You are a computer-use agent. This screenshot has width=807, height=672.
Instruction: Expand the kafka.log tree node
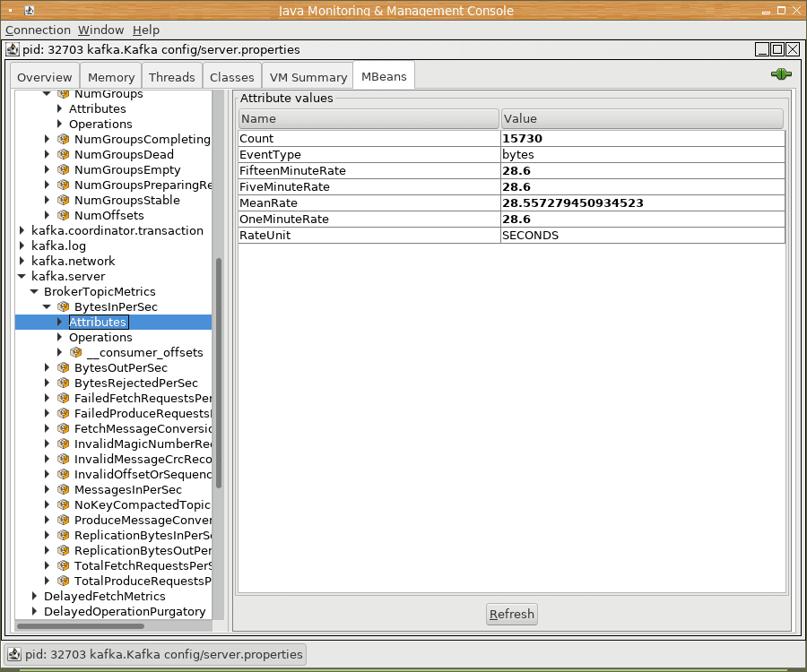[x=22, y=246]
